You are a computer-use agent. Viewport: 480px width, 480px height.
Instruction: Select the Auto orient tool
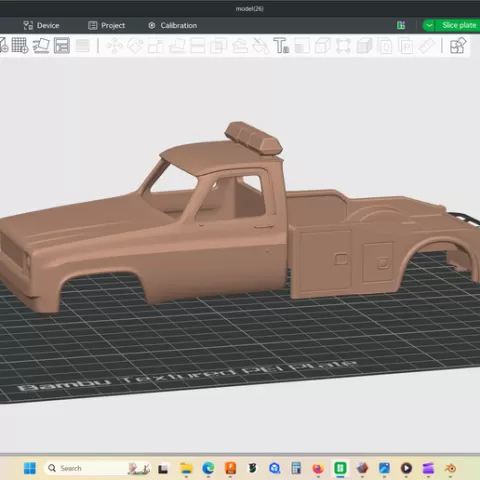(x=41, y=45)
